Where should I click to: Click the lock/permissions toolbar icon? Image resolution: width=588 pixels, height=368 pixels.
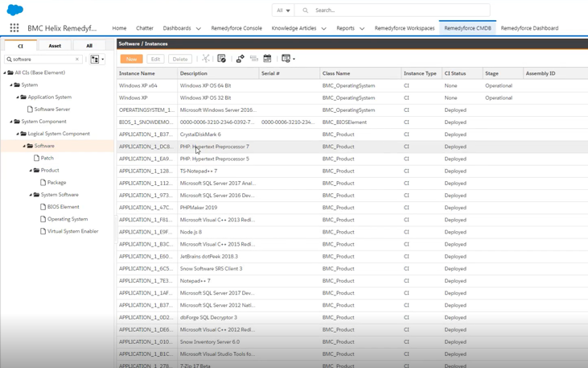(x=240, y=59)
